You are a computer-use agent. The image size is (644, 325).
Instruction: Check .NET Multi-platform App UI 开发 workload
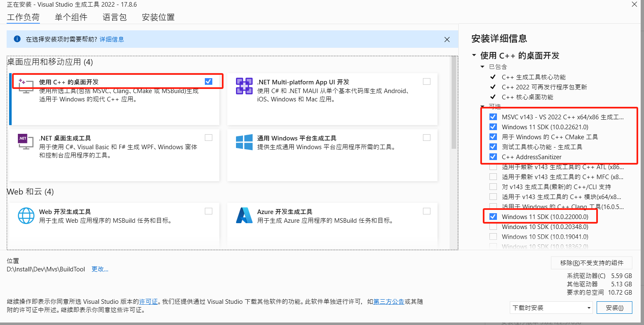[x=427, y=81]
